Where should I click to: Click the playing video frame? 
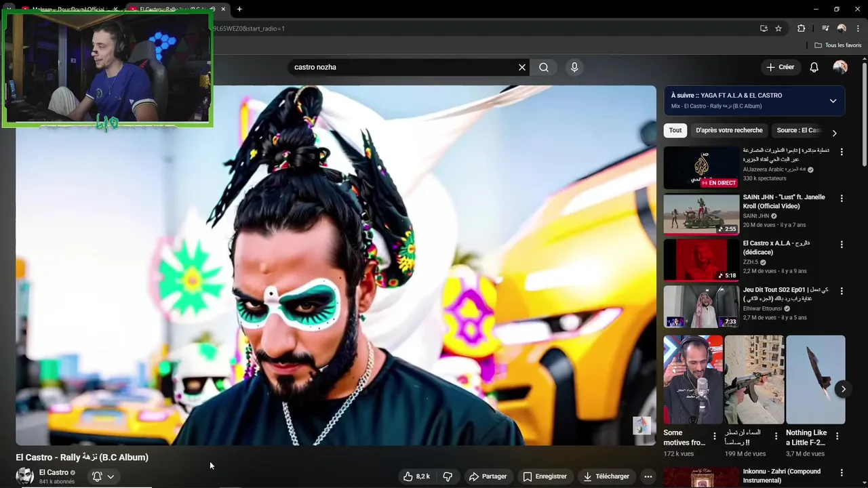click(x=336, y=265)
